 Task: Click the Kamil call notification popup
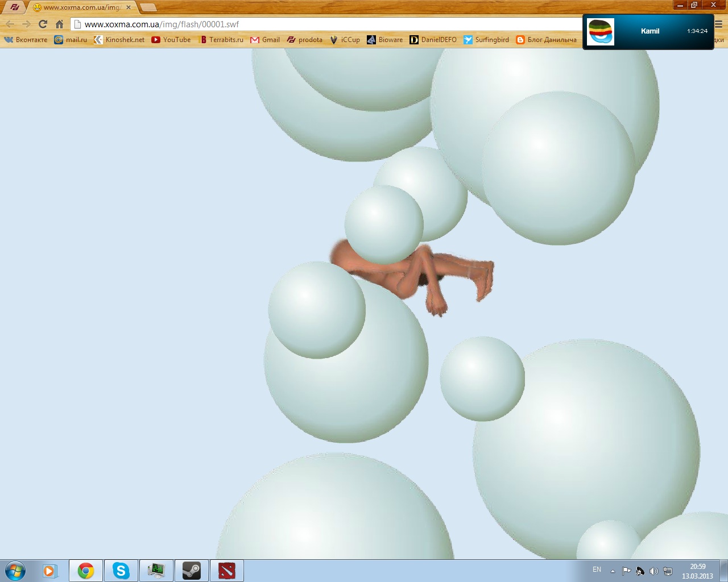click(x=648, y=32)
